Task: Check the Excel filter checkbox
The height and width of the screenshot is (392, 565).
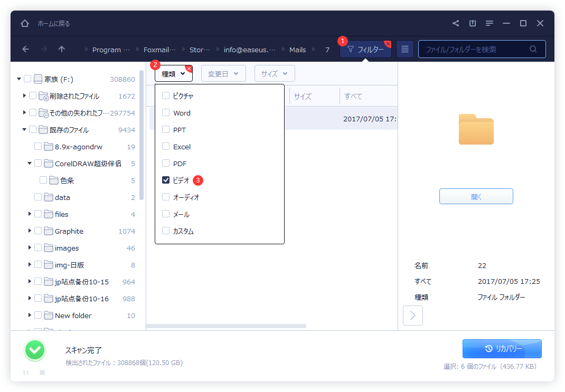Action: click(x=166, y=146)
